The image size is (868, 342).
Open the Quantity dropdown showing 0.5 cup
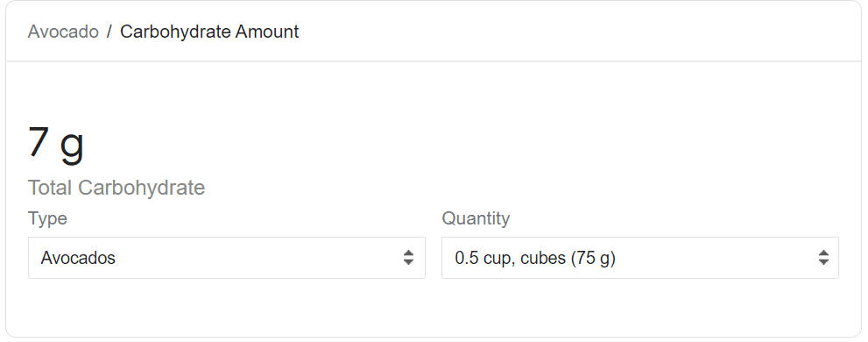640,258
